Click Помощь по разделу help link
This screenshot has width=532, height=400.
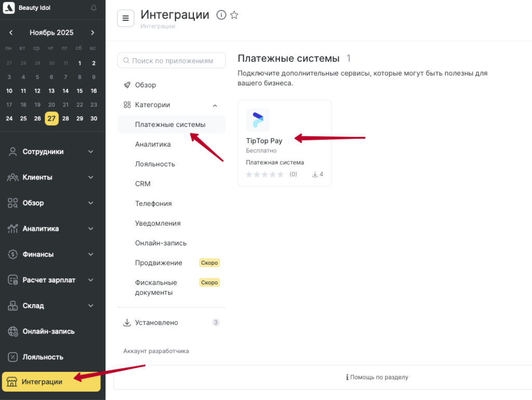point(377,377)
